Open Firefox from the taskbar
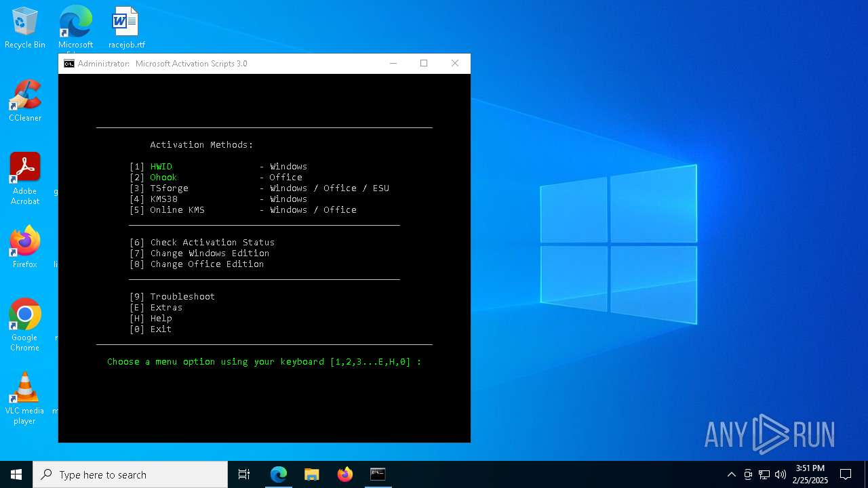The height and width of the screenshot is (488, 868). (345, 474)
